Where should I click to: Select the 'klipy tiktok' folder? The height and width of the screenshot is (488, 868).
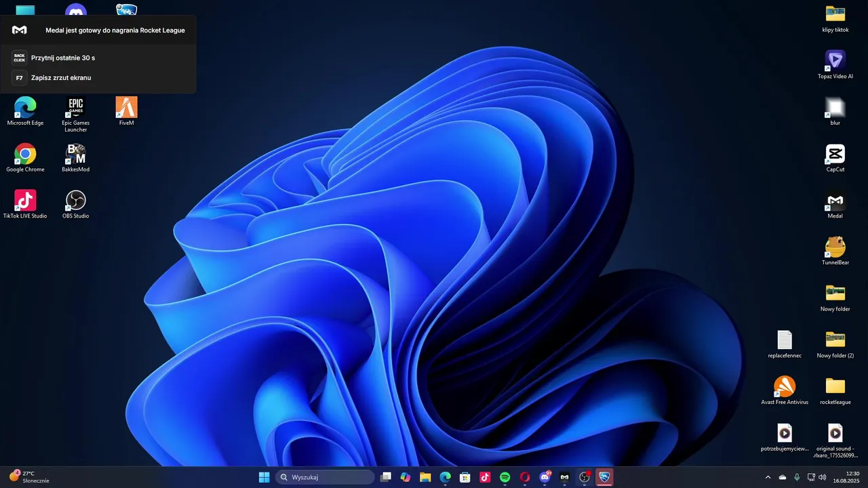(x=835, y=19)
